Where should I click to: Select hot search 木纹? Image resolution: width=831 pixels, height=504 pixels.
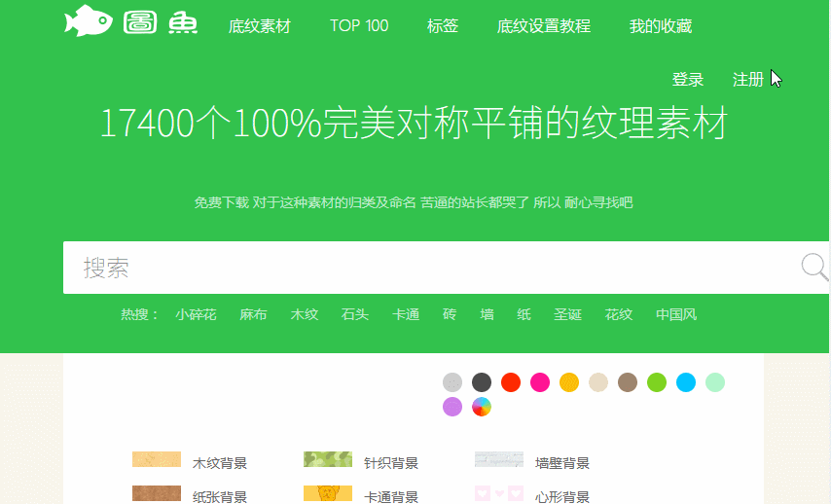(x=305, y=315)
